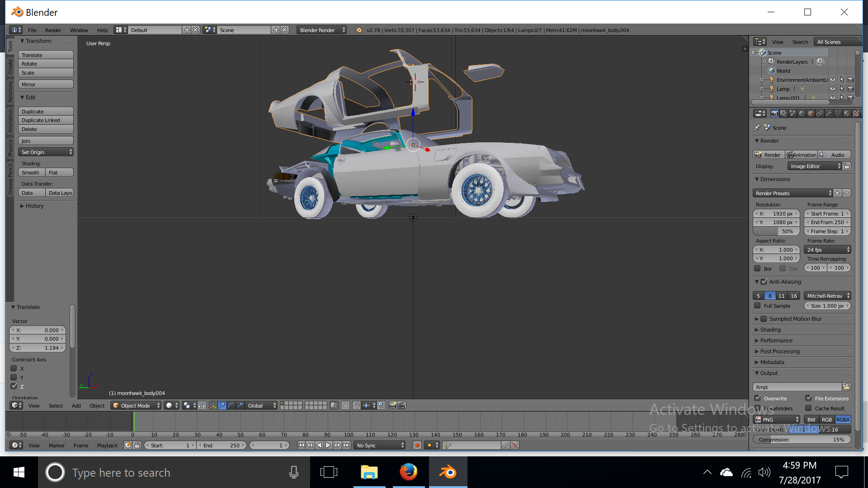Viewport: 868px width, 488px height.
Task: Enable Full Sample checkbox
Action: [757, 306]
